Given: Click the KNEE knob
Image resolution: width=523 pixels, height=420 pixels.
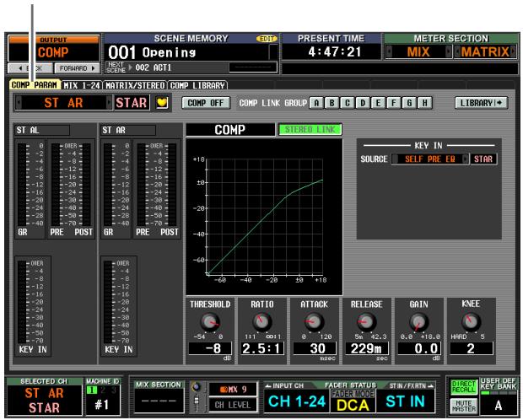Looking at the screenshot, I should click(x=471, y=322).
